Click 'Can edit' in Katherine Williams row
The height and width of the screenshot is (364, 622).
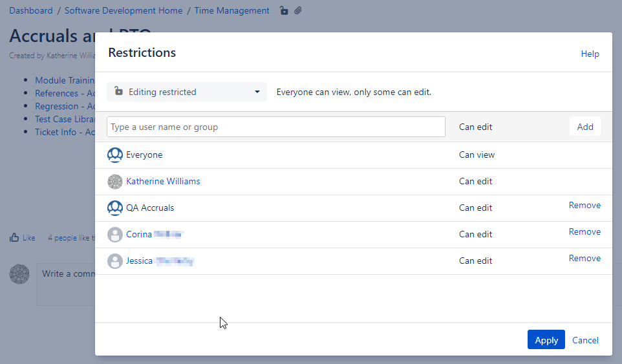coord(475,181)
